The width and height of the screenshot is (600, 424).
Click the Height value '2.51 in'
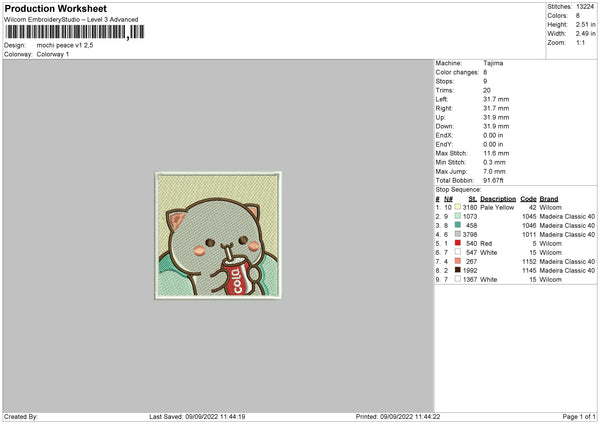(586, 24)
